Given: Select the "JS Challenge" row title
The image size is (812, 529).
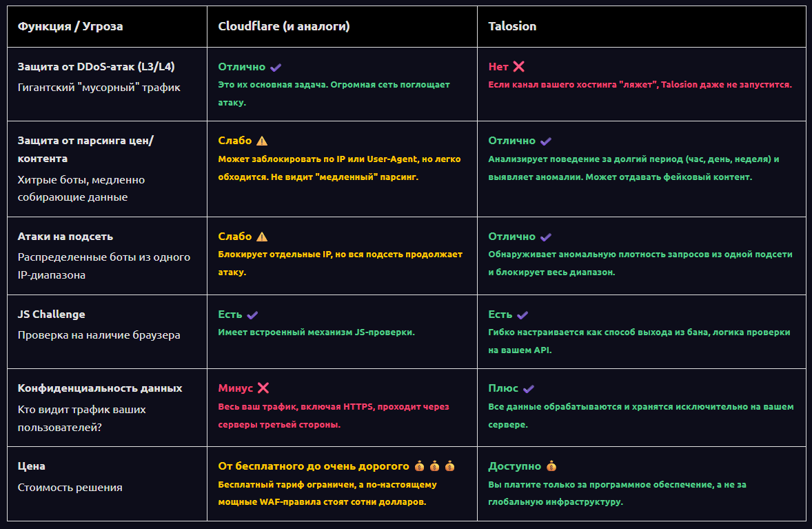Looking at the screenshot, I should [51, 315].
